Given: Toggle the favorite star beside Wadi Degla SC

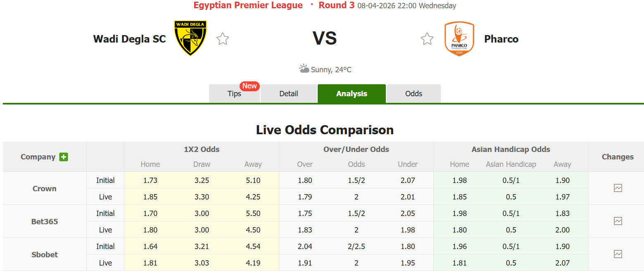Looking at the screenshot, I should 223,39.
